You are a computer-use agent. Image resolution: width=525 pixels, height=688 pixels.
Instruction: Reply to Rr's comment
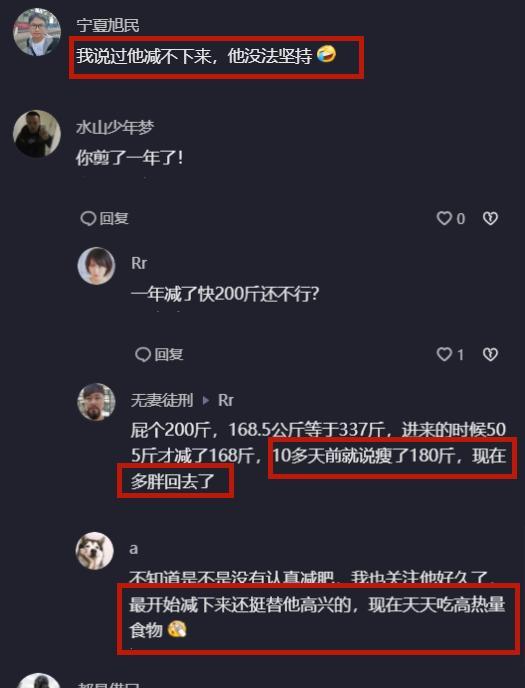click(159, 354)
